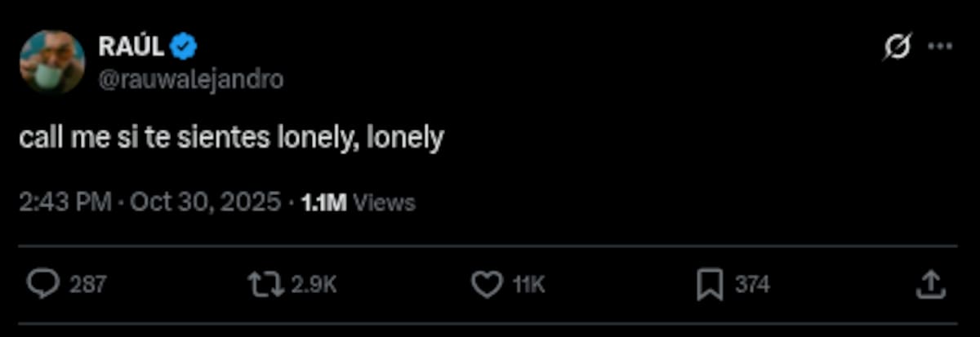
Task: Open RAÚL's profile picture avatar
Action: 52,62
